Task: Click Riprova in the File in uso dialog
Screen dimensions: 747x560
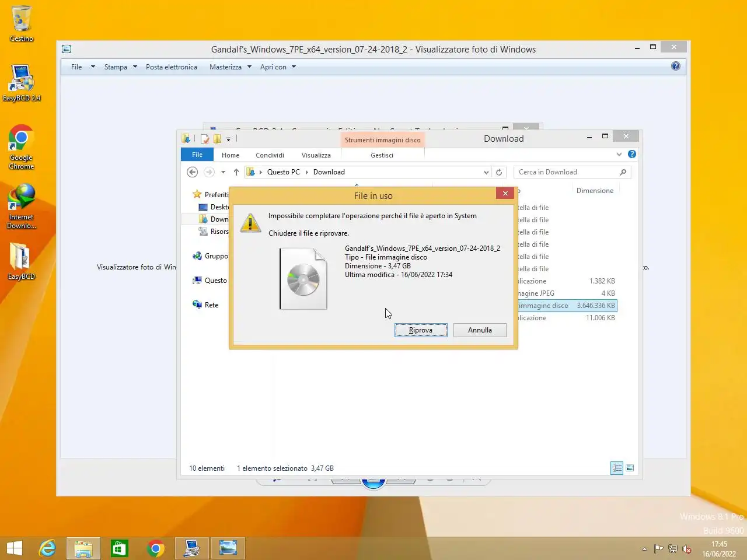Action: 421,330
